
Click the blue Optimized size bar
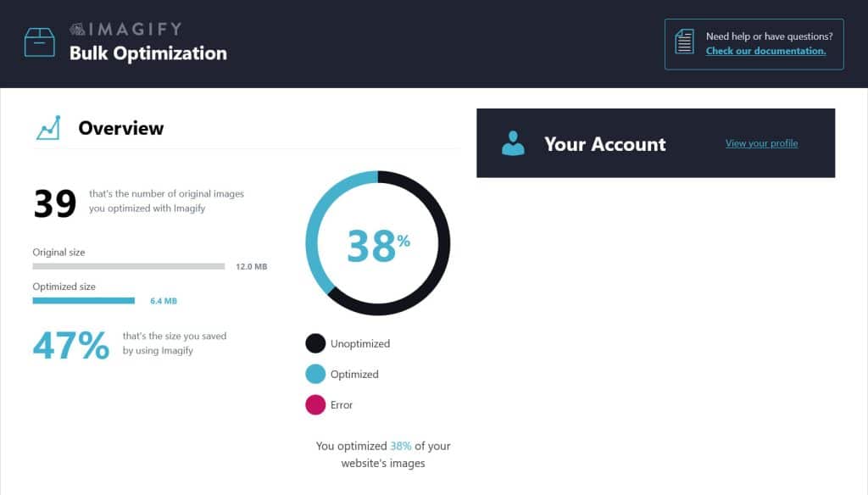coord(84,300)
